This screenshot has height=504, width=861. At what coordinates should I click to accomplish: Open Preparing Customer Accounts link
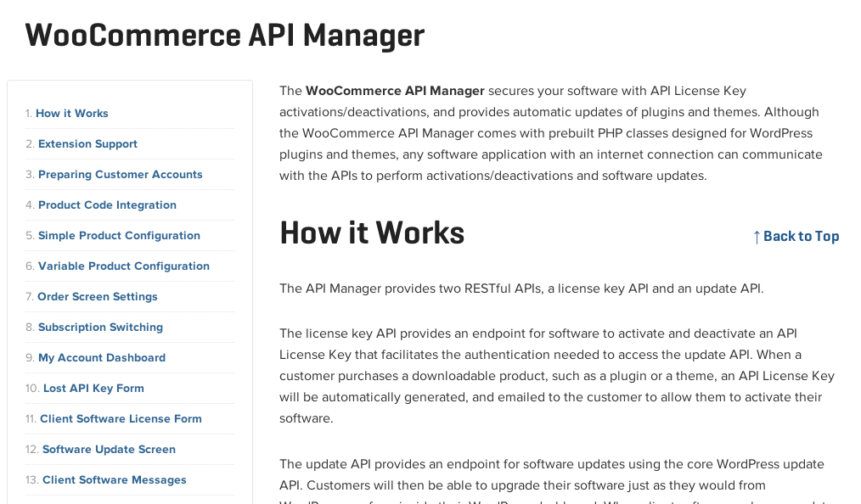[121, 175]
